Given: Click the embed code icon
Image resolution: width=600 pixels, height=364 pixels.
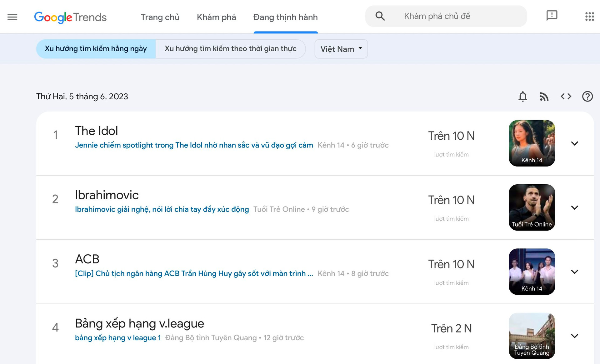Looking at the screenshot, I should click(566, 97).
